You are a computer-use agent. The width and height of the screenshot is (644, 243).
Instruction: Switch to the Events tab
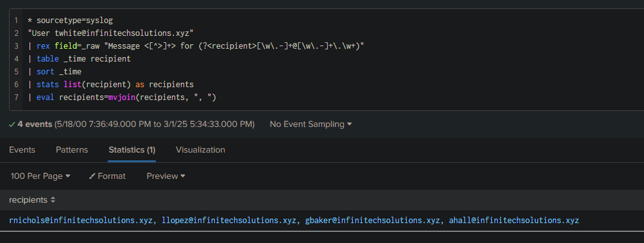(22, 150)
